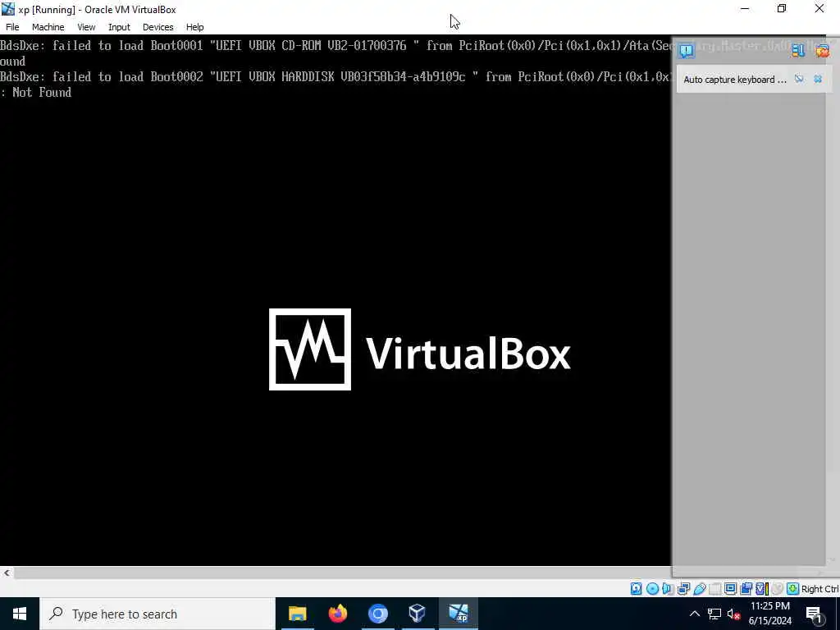Click the delete all notifications icon
Screen dimensions: 840x630
822,50
